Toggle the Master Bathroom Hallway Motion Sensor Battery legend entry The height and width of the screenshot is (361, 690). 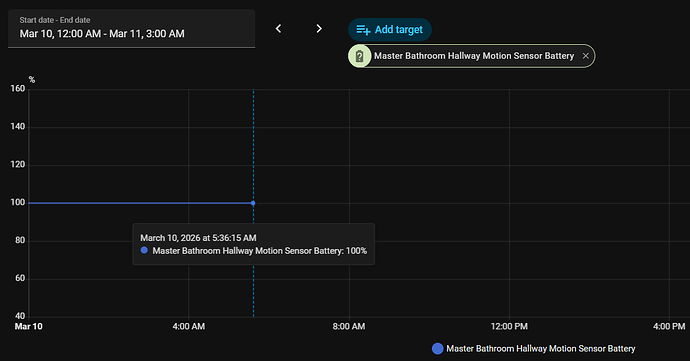(x=533, y=349)
